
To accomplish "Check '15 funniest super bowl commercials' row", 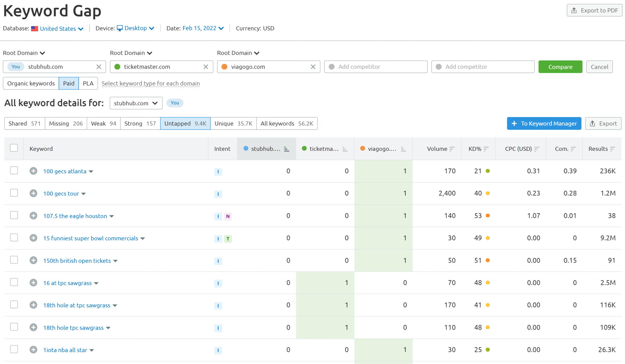I will click(x=14, y=238).
